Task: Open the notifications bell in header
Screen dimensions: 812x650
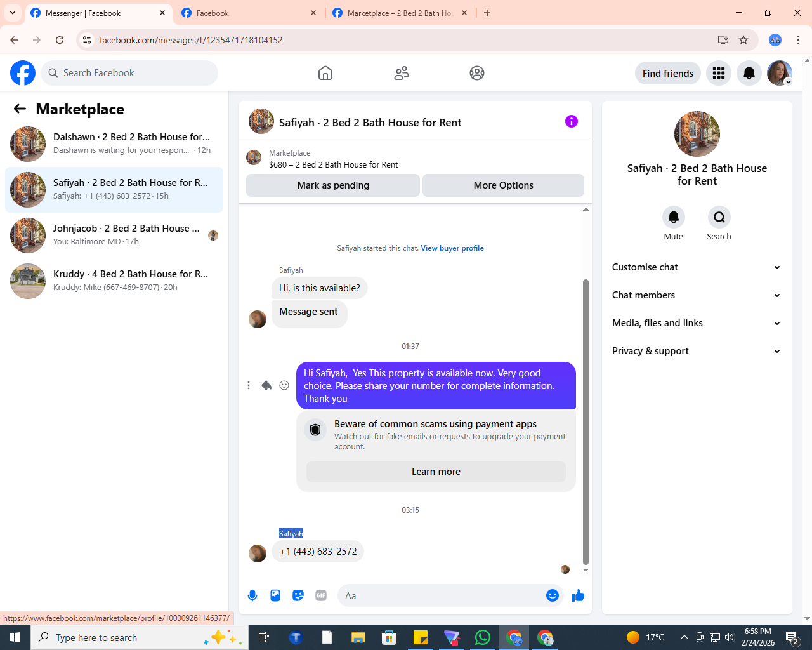Action: pyautogui.click(x=749, y=73)
